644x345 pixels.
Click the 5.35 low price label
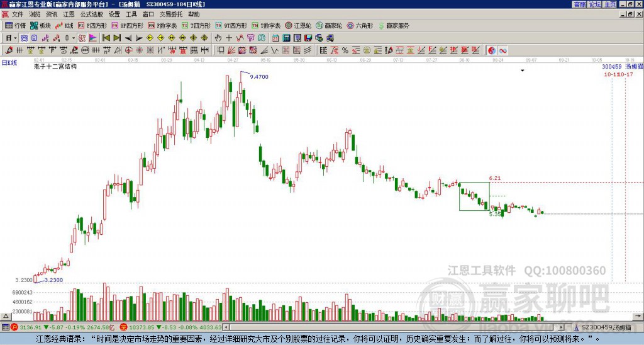[x=496, y=214]
